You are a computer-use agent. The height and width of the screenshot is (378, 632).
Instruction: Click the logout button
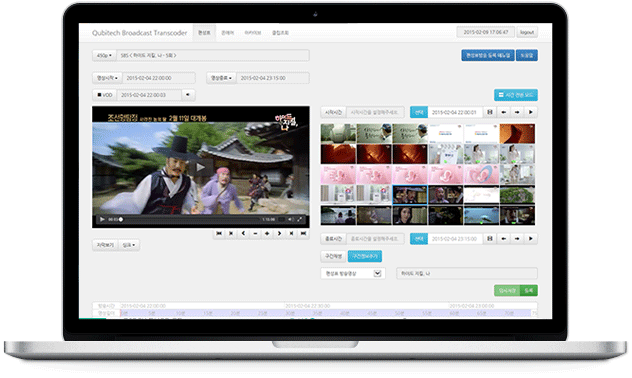(527, 32)
